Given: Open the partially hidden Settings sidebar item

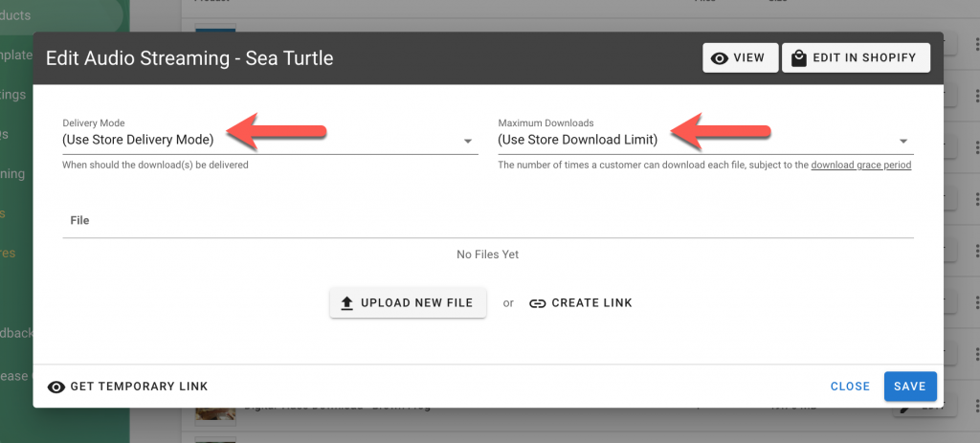Looking at the screenshot, I should (13, 95).
